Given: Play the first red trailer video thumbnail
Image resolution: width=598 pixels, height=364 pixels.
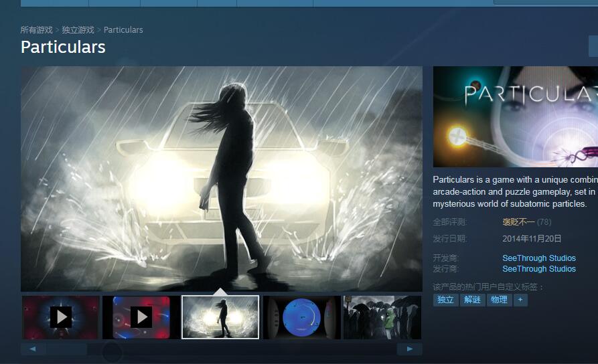Looking at the screenshot, I should 61,317.
